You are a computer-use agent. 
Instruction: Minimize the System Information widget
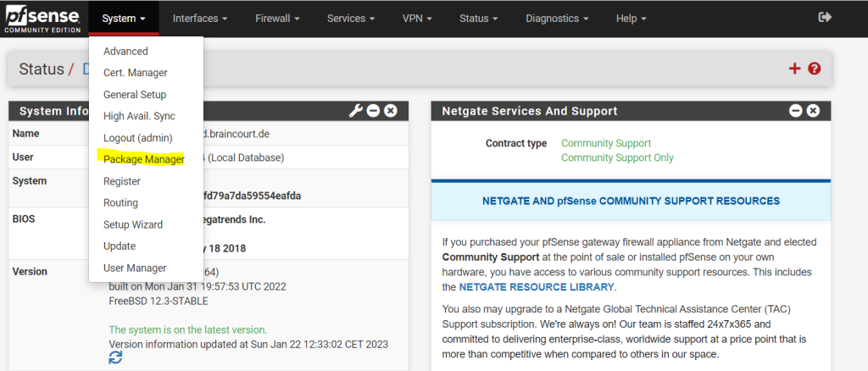tap(373, 111)
